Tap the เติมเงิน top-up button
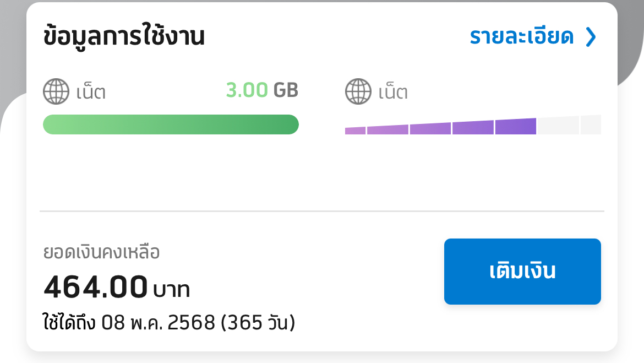644x363 pixels. (x=522, y=272)
